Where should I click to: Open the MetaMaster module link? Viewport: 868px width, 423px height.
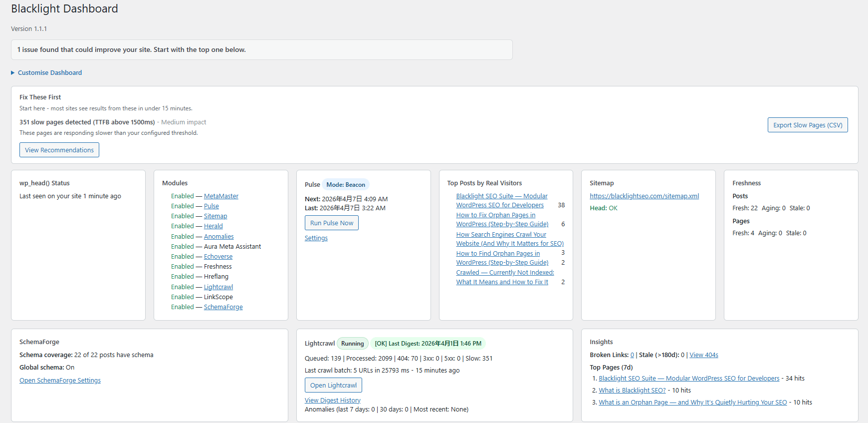coord(221,196)
